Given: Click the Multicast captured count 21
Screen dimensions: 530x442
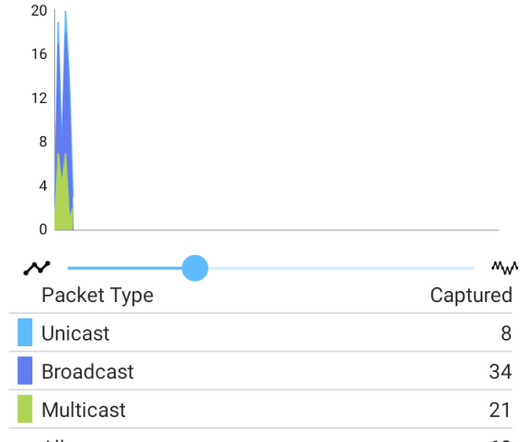Looking at the screenshot, I should (500, 410).
